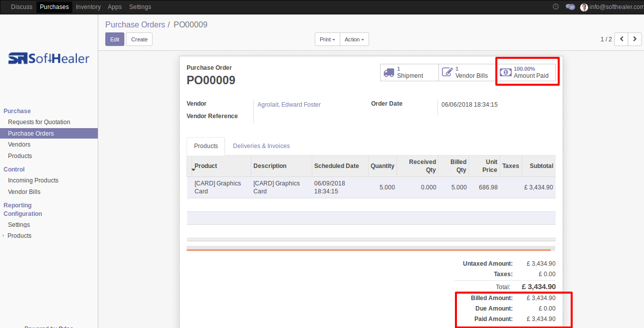Click the SoftHealer logo

(x=49, y=59)
